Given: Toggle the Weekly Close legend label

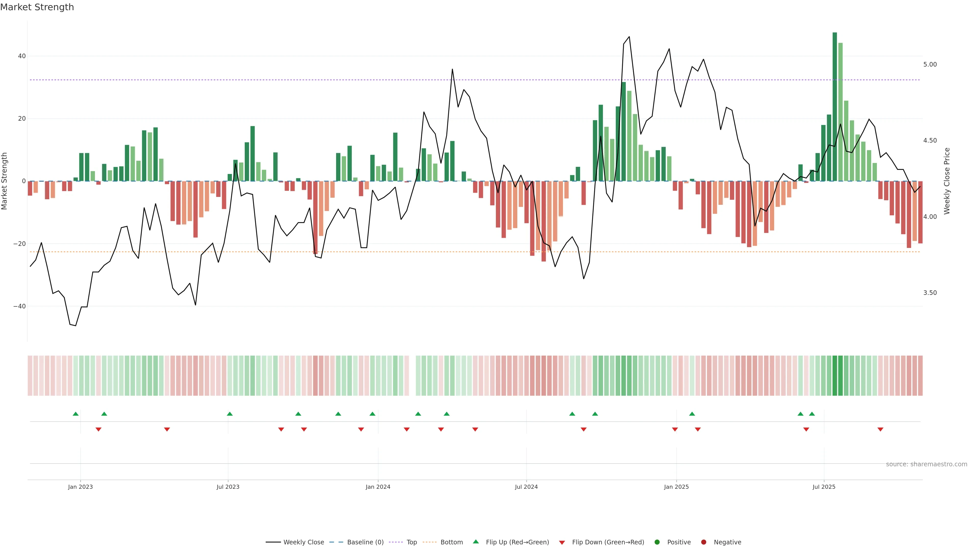Looking at the screenshot, I should (304, 542).
